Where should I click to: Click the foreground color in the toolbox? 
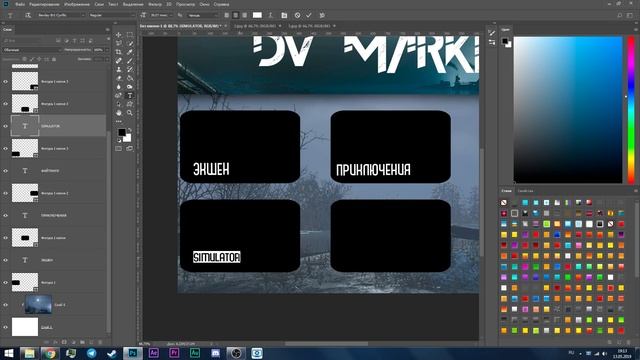click(122, 132)
